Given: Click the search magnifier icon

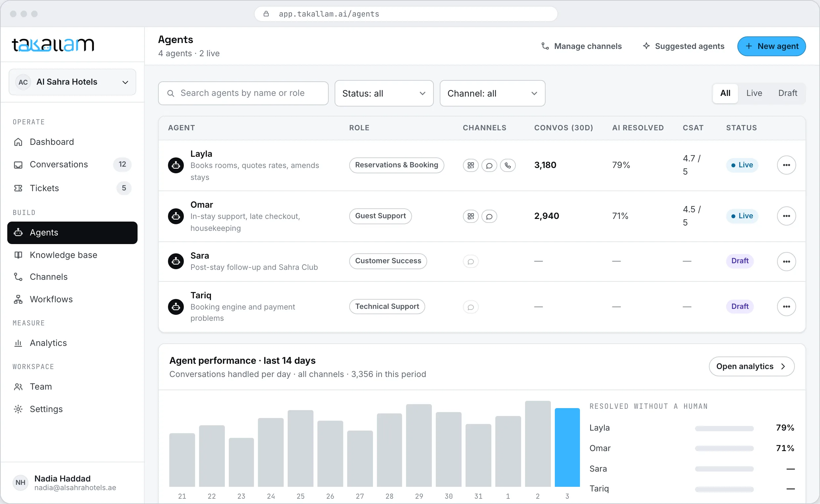Looking at the screenshot, I should [x=171, y=93].
